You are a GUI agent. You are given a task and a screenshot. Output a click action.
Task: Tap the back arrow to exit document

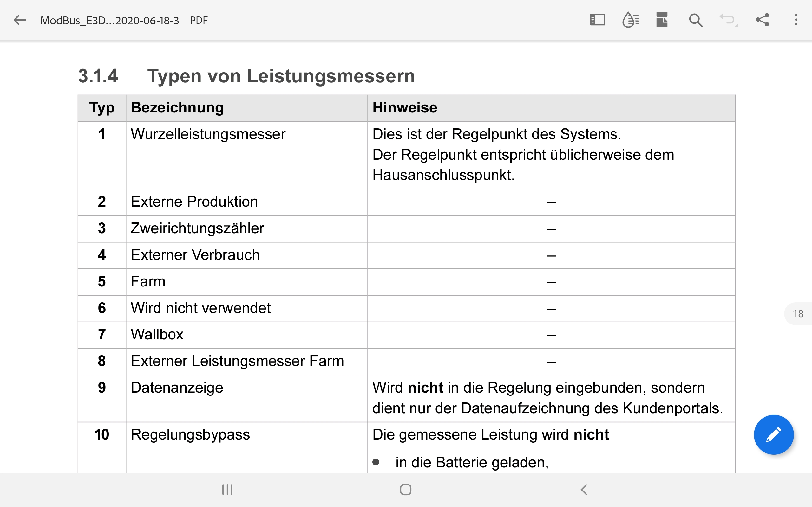coord(20,20)
